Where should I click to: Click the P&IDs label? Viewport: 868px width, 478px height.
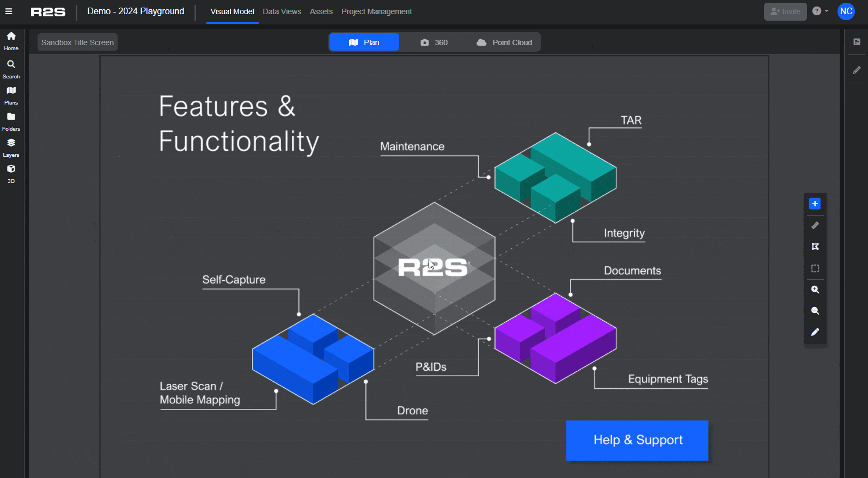click(431, 367)
